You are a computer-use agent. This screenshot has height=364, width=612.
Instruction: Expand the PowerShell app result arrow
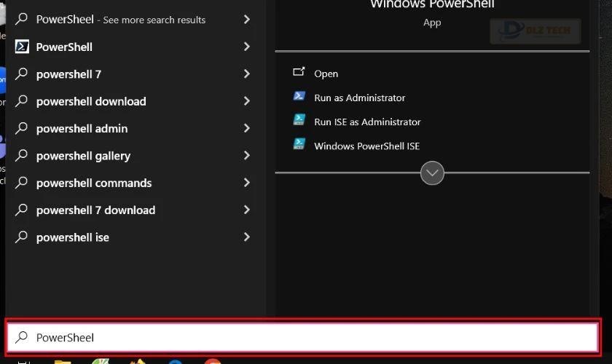[x=247, y=47]
